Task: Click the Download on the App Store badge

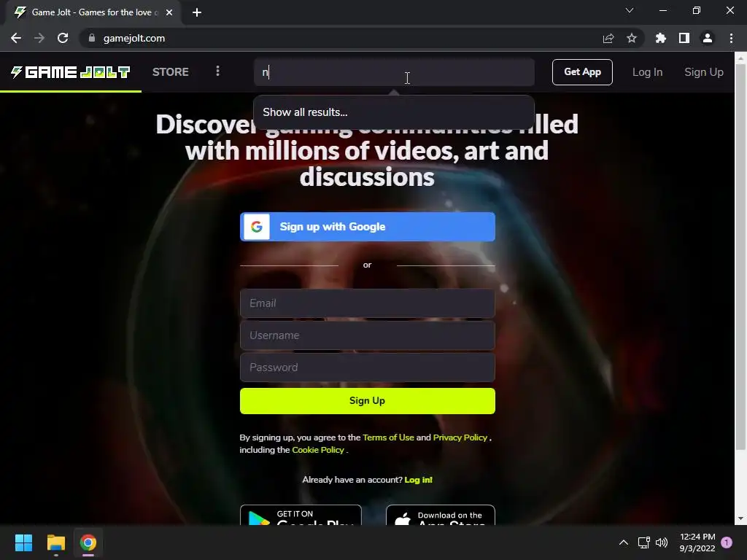Action: pos(440,516)
